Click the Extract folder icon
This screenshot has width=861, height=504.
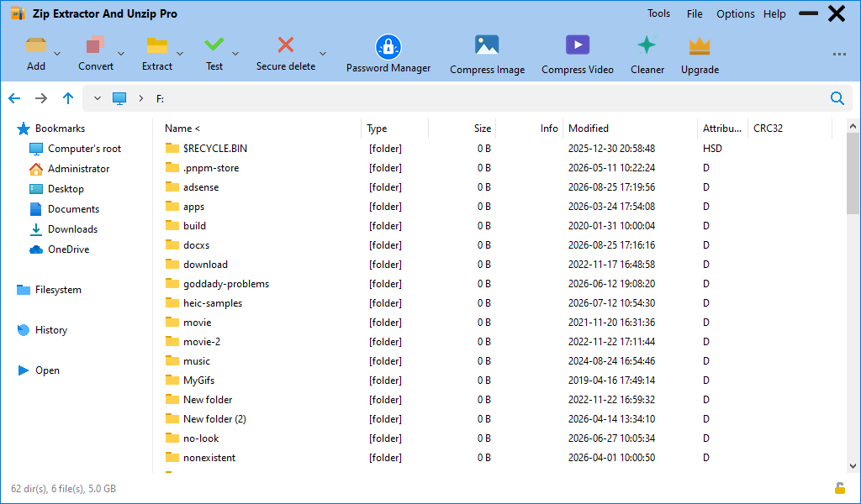pos(157,45)
